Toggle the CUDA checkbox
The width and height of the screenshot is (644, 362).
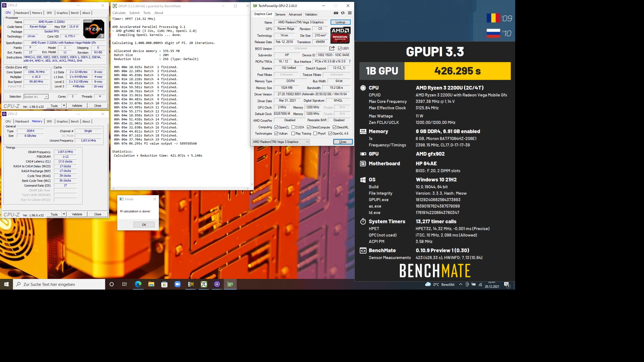point(293,127)
